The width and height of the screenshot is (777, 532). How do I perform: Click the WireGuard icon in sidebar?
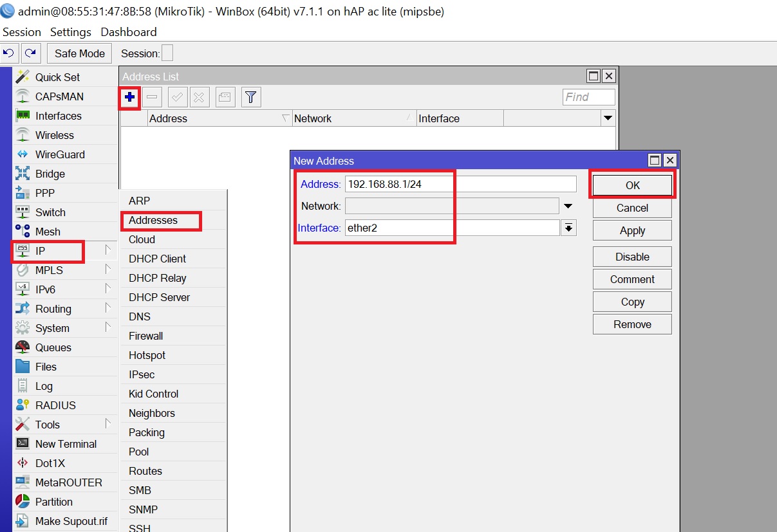click(x=23, y=154)
